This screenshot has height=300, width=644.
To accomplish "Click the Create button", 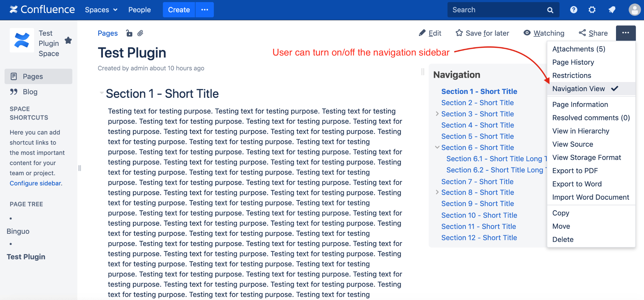I will (179, 10).
